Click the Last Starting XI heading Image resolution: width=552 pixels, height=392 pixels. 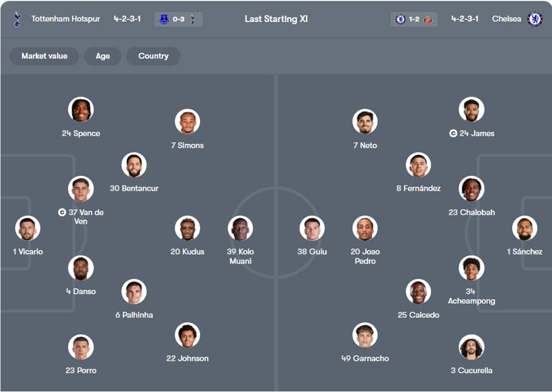click(x=276, y=19)
